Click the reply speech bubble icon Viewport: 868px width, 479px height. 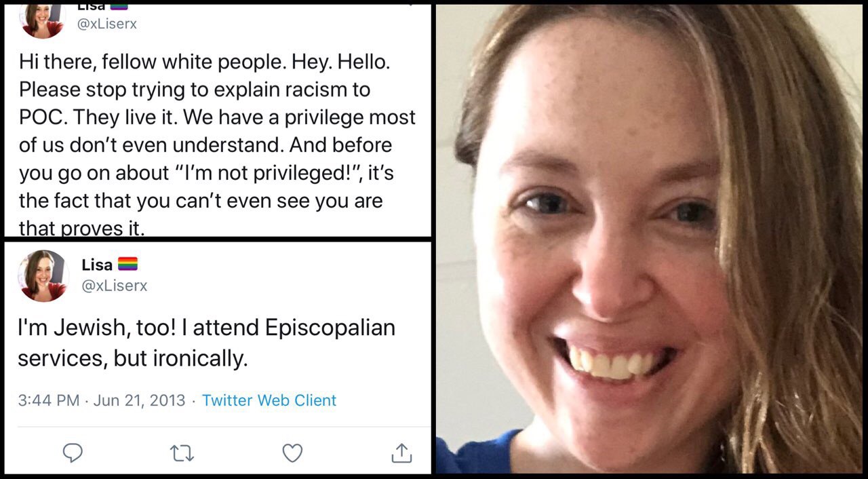click(73, 453)
